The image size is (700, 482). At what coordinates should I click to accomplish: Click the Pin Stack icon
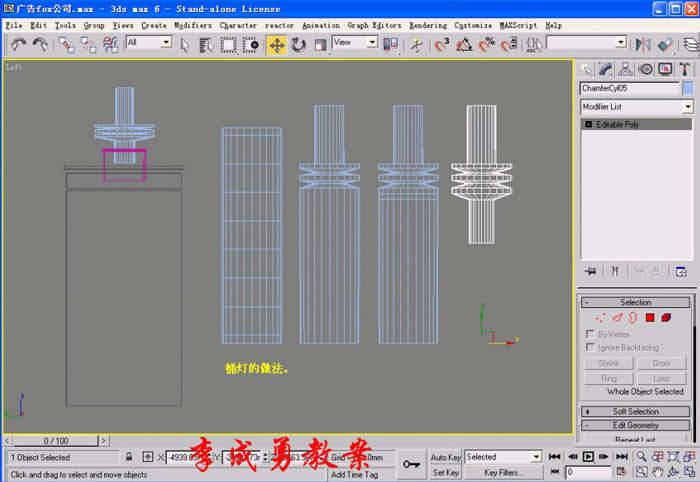pos(591,271)
